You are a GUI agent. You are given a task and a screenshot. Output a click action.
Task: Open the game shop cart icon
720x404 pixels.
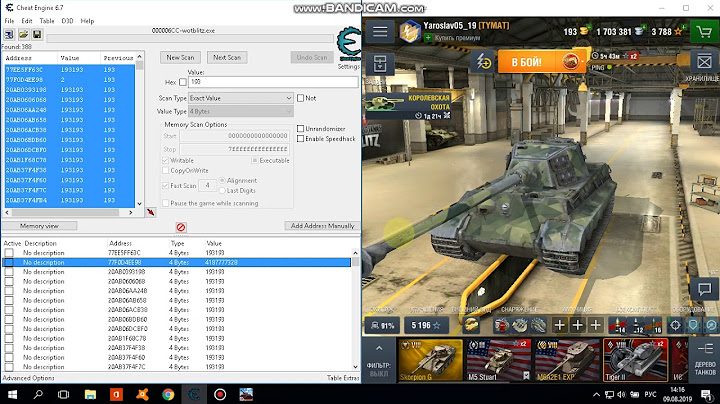(x=703, y=32)
